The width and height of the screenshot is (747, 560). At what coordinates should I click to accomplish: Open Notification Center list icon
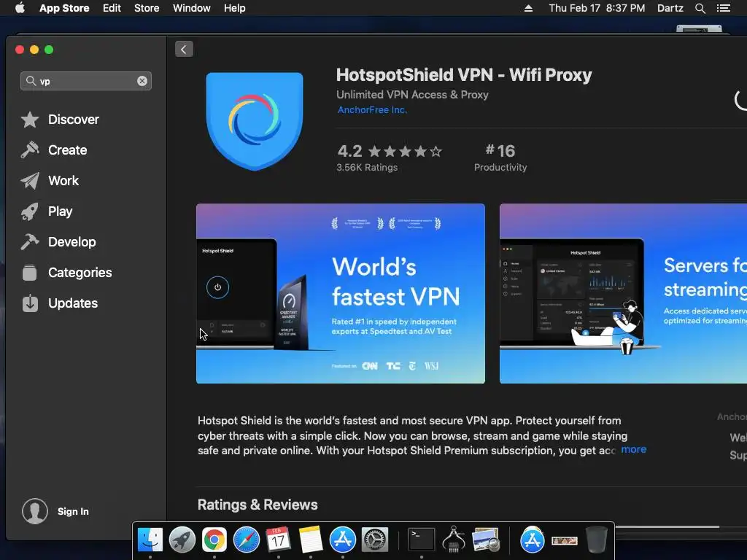724,8
